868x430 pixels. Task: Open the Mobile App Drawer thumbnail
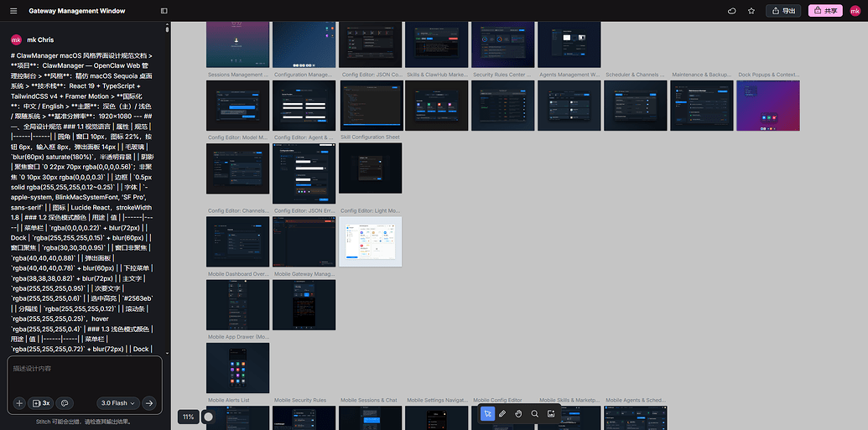(237, 368)
